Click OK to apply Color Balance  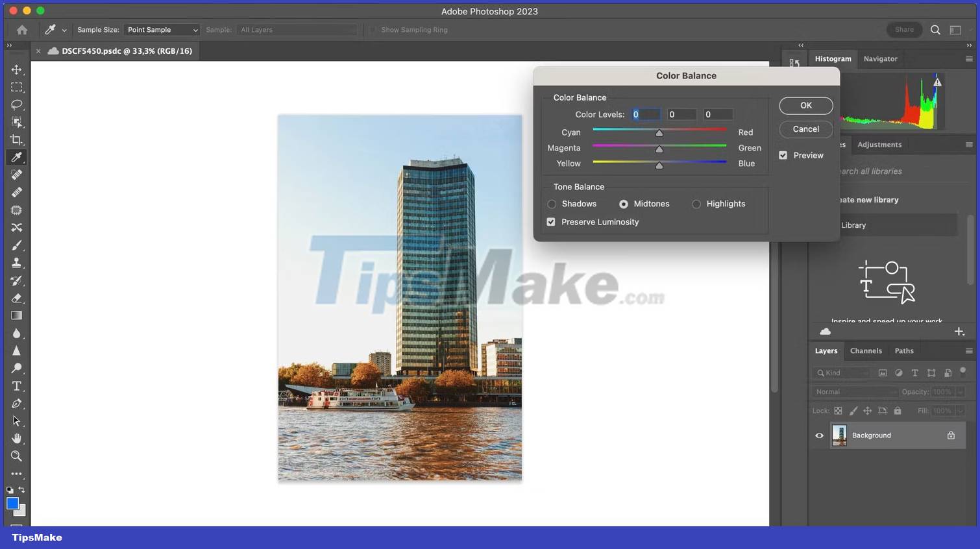(805, 105)
